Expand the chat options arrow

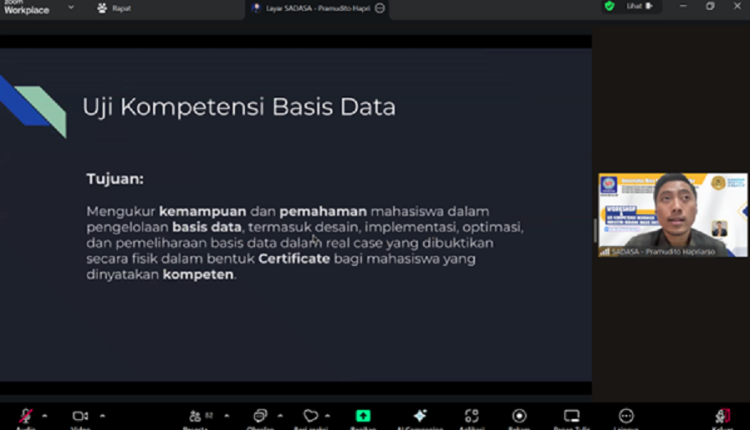(280, 416)
